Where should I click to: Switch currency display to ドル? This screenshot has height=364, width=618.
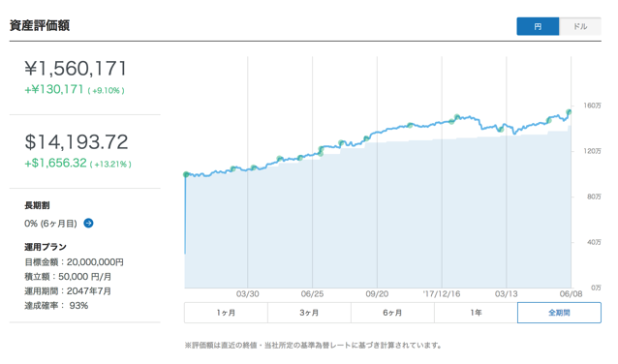point(580,26)
